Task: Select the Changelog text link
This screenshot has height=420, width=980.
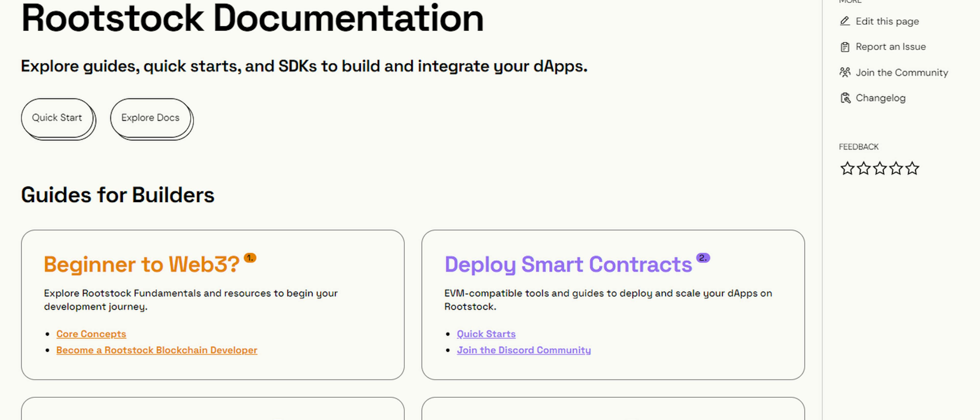Action: [880, 98]
